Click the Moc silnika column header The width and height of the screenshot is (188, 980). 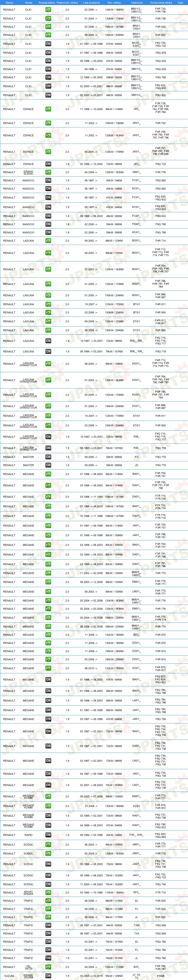[114, 3]
